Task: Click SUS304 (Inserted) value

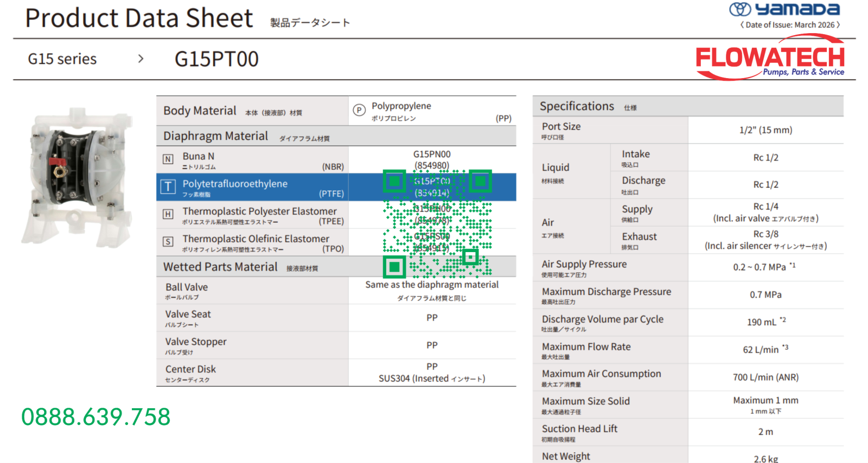Action: click(x=432, y=378)
